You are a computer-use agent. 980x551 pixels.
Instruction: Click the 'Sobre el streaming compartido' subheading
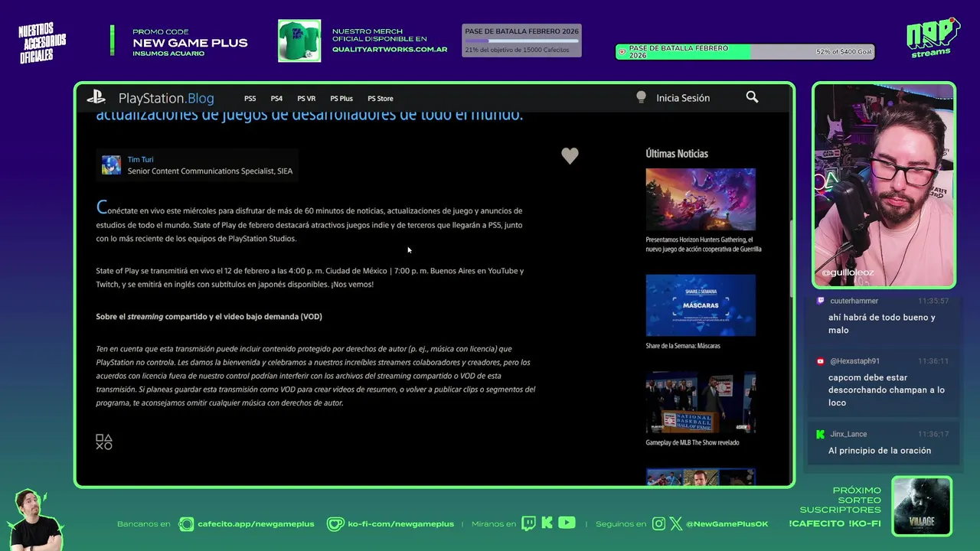[209, 317]
